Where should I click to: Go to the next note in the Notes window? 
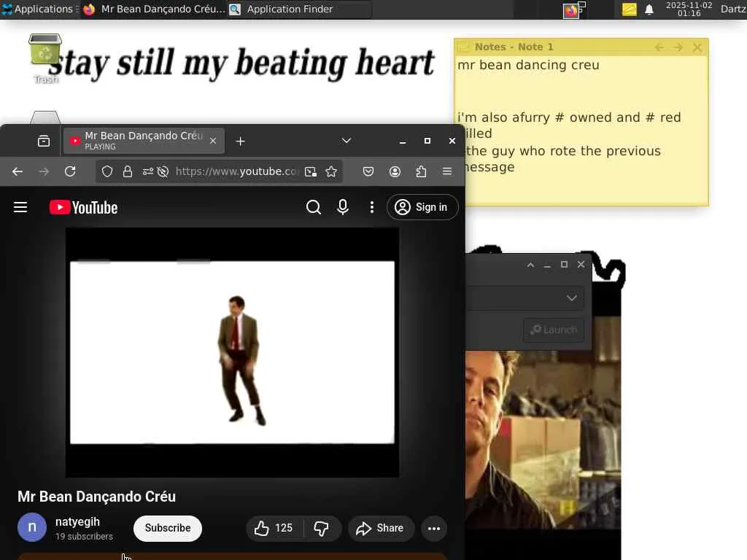click(x=678, y=47)
